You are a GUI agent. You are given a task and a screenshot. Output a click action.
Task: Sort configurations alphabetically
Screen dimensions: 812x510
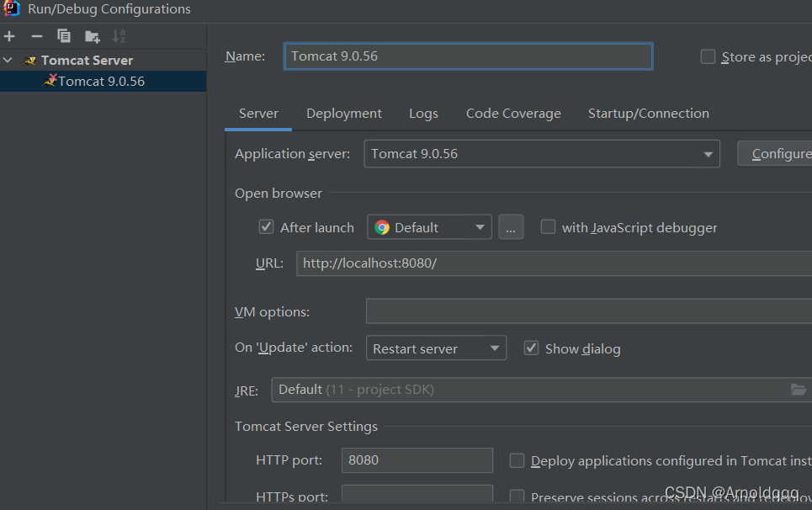[117, 36]
